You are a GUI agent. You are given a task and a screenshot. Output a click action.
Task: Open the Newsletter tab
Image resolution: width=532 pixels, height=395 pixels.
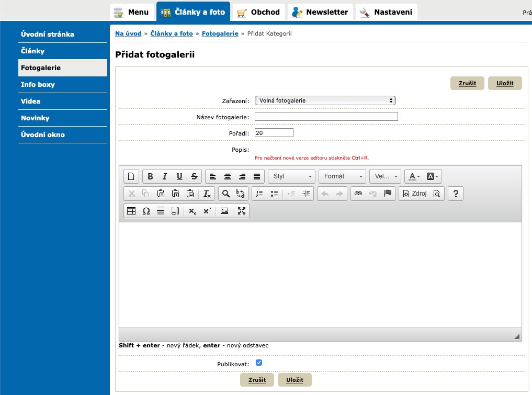320,12
